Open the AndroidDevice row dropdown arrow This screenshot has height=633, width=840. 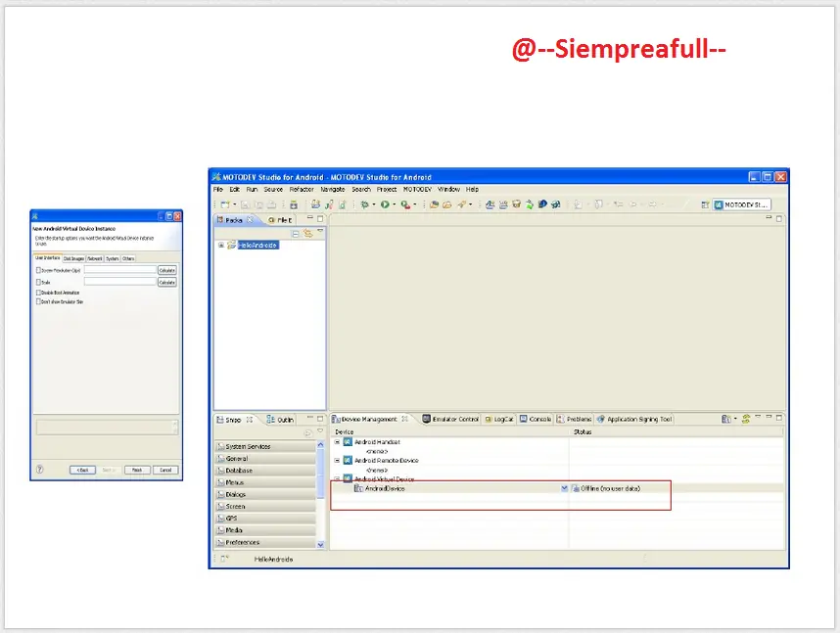tap(564, 488)
